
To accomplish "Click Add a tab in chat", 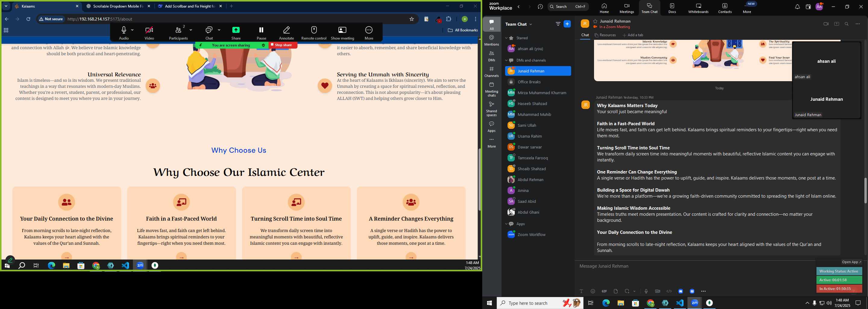I will (633, 35).
